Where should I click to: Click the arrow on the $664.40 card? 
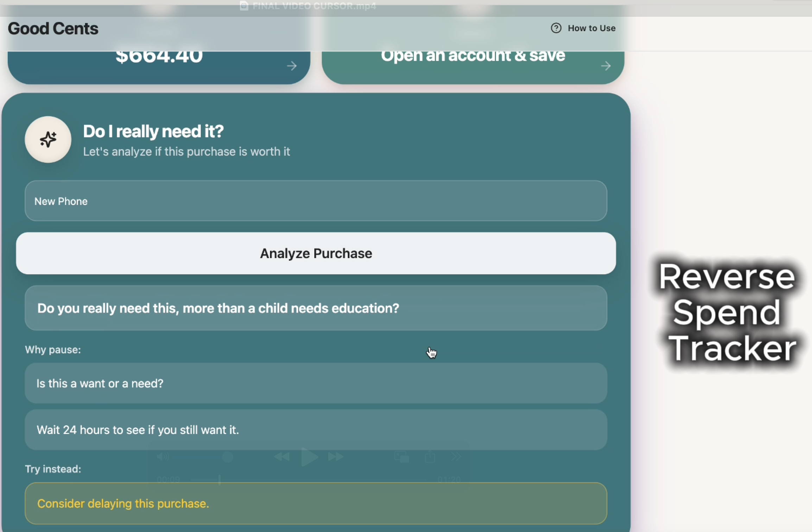tap(291, 66)
